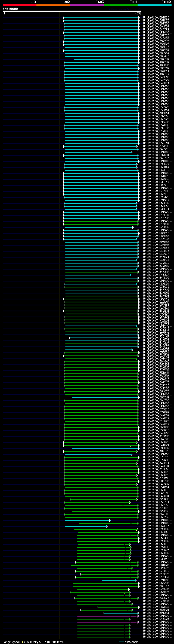Open UniRef100_Q4YBT9 entry
This screenshot has width=174, height=644.
156,418
